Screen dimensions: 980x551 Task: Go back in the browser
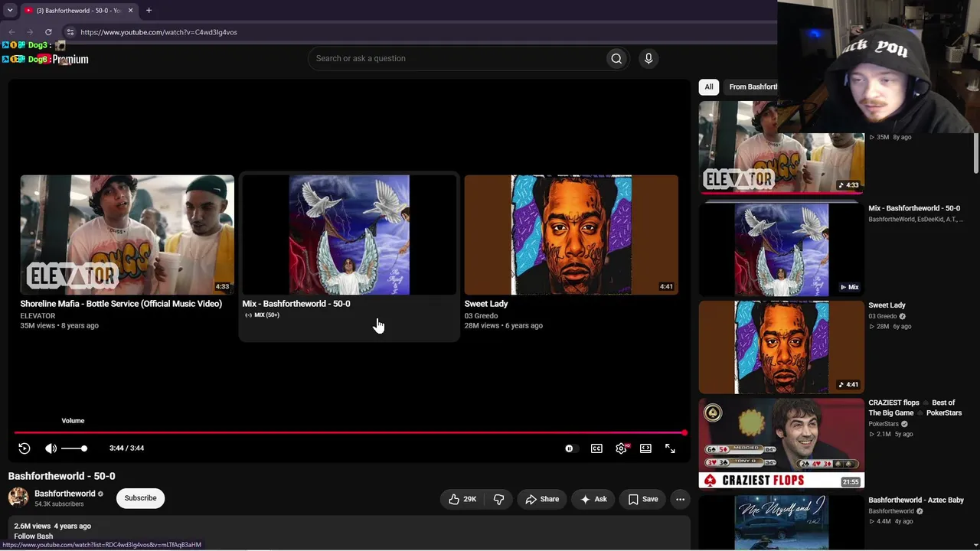11,32
